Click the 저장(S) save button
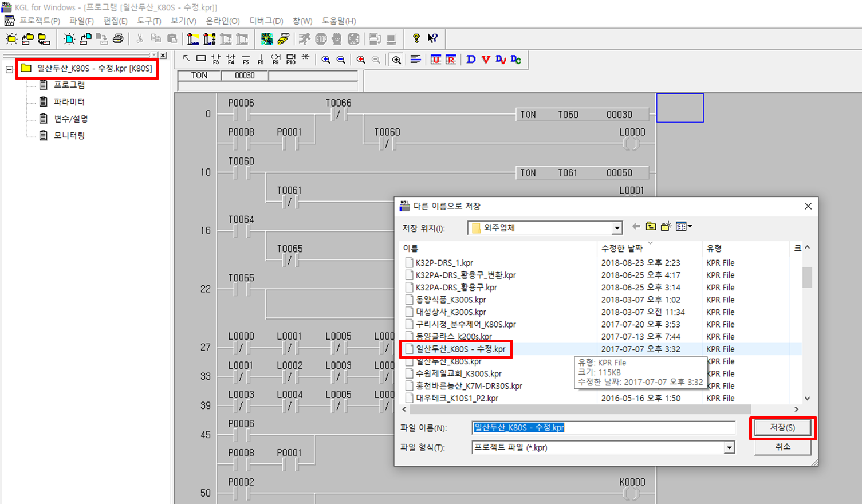This screenshot has width=862, height=504. pos(782,427)
